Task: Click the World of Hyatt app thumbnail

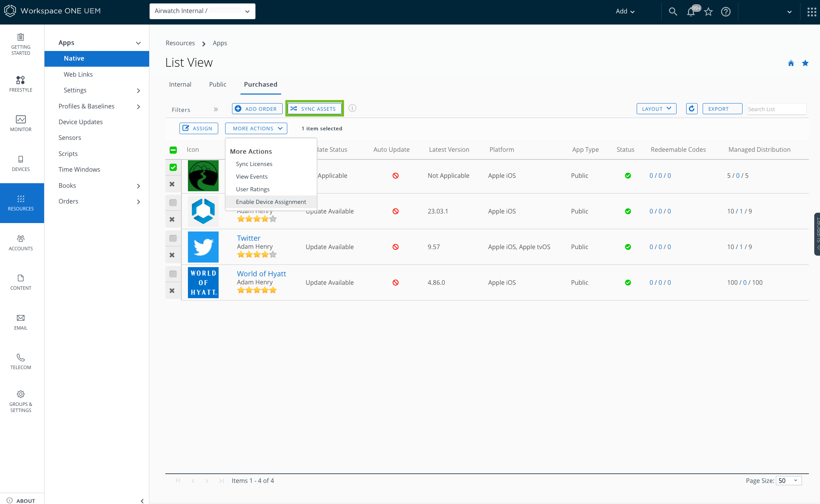Action: (203, 282)
